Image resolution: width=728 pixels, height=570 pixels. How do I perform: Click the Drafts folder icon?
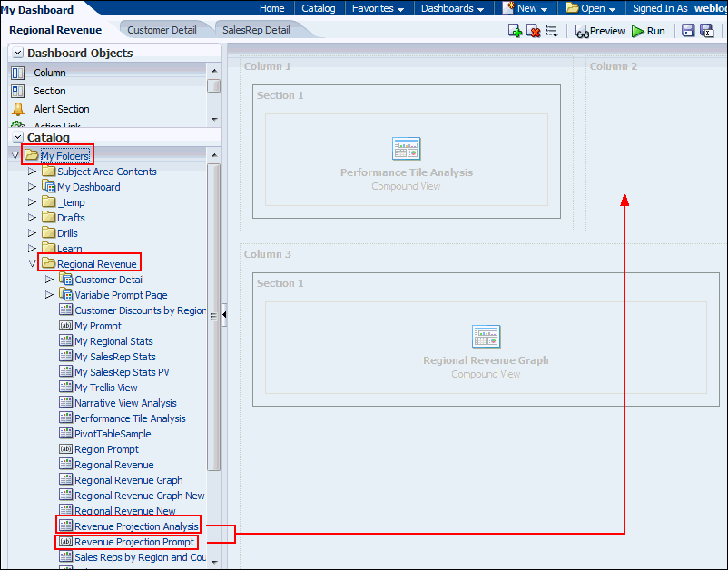49,217
